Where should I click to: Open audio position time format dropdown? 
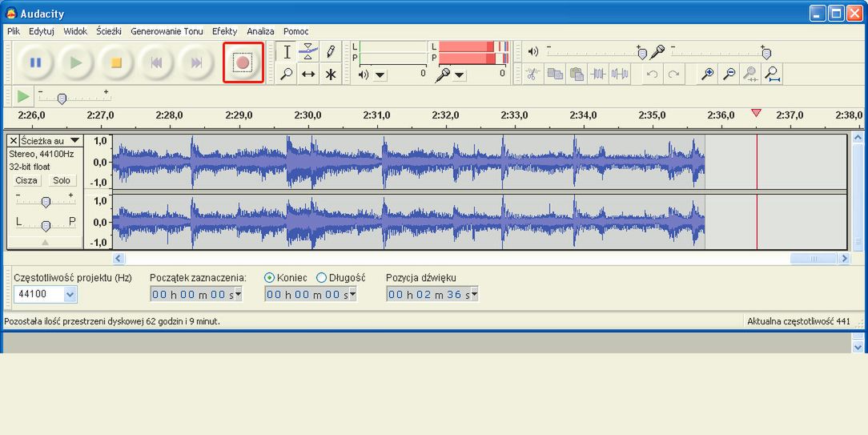pyautogui.click(x=474, y=294)
